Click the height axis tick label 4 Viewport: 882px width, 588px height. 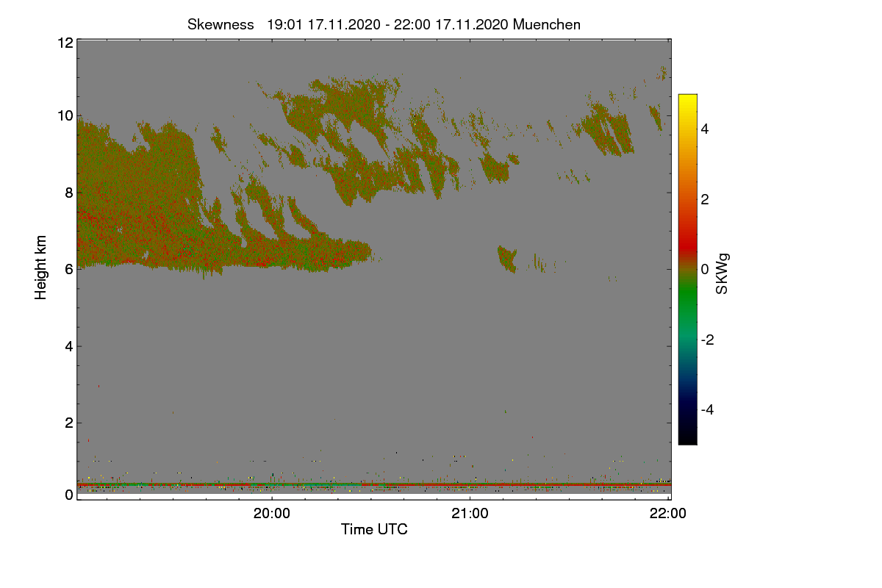(x=69, y=346)
